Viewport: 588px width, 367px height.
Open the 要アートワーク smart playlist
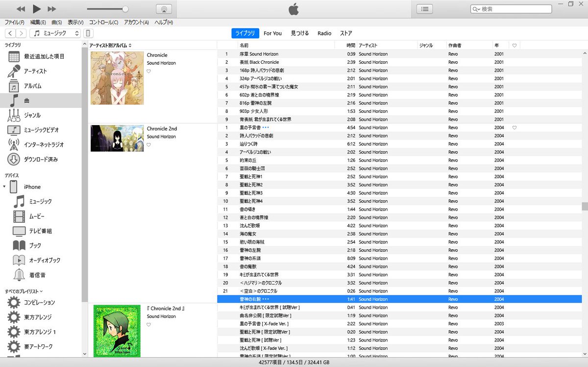(x=39, y=346)
